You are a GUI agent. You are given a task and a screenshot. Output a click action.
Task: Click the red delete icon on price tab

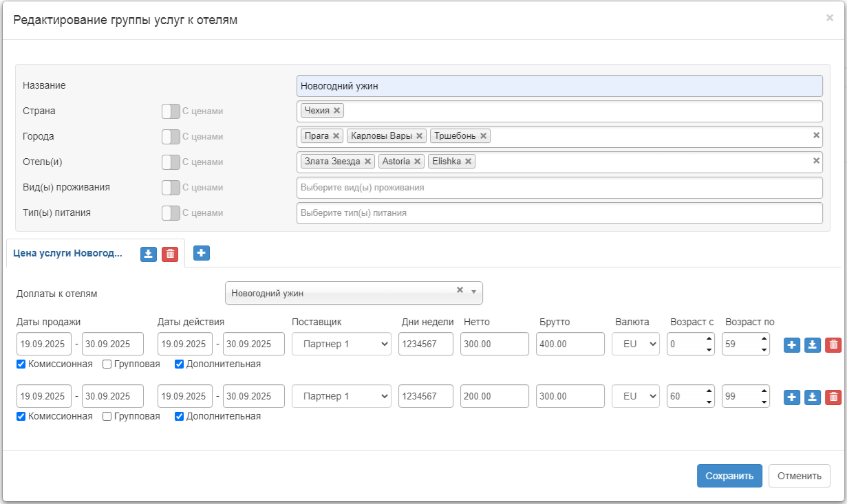click(x=170, y=254)
